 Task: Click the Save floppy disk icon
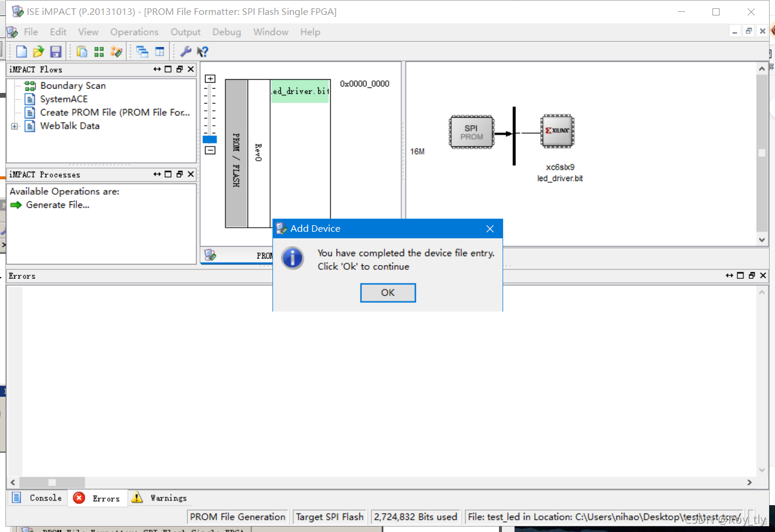coord(55,52)
